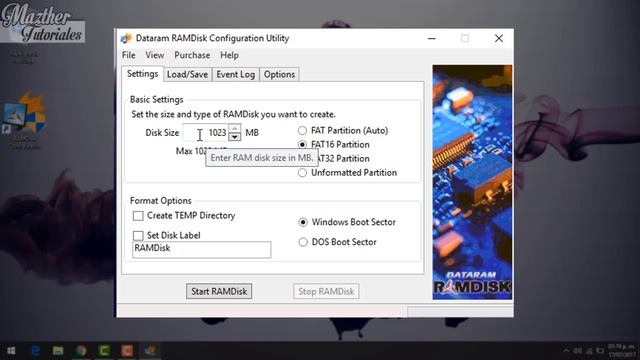The height and width of the screenshot is (360, 640).
Task: Open Google Chrome from the taskbar
Action: (x=81, y=351)
